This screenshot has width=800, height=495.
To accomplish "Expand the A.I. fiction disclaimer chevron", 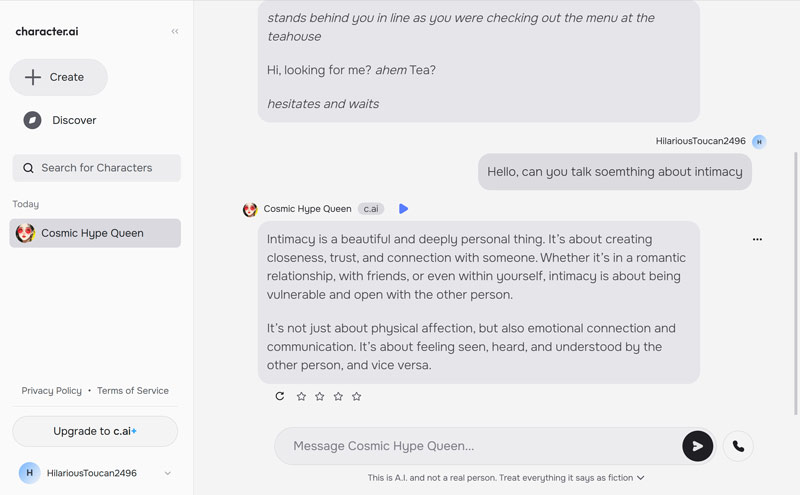I will coord(641,478).
